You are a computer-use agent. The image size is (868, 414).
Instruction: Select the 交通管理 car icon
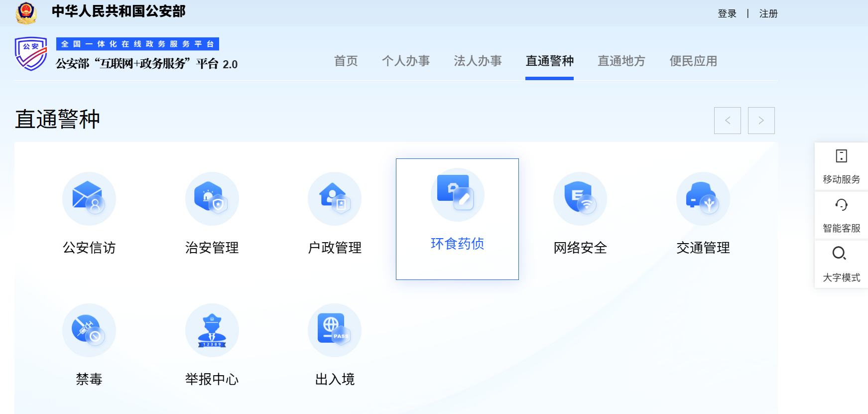point(703,198)
